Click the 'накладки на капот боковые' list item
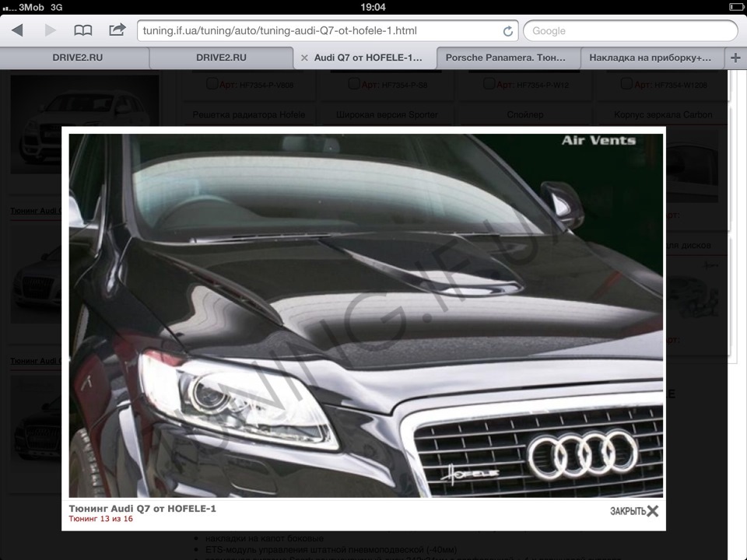The height and width of the screenshot is (560, 747). [x=265, y=538]
